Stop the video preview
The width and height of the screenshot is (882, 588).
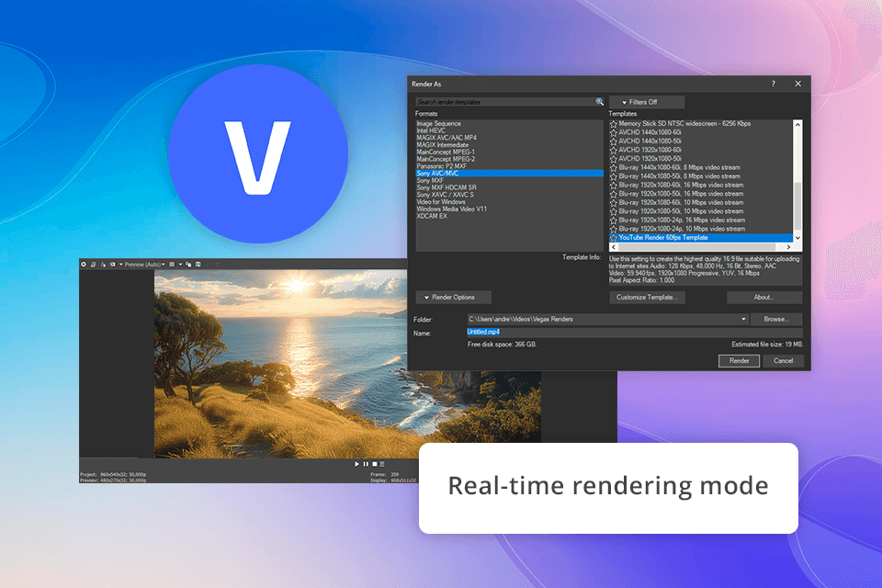374,464
